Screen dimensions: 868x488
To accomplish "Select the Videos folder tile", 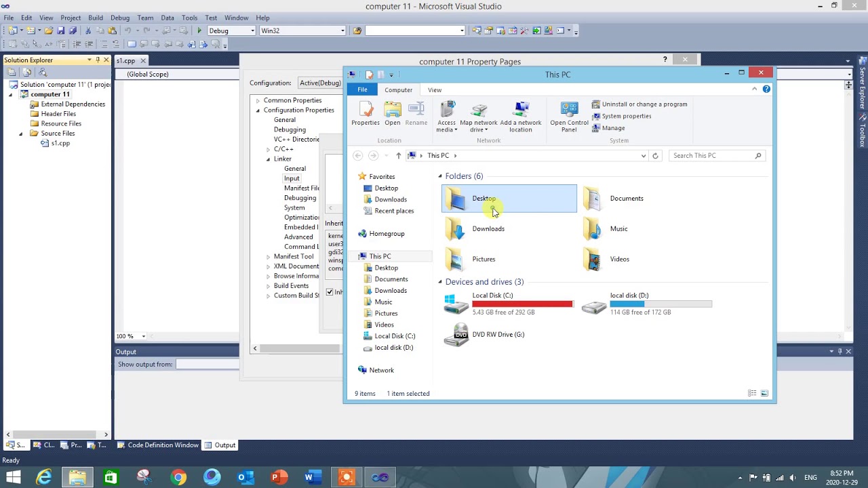I will click(x=647, y=259).
